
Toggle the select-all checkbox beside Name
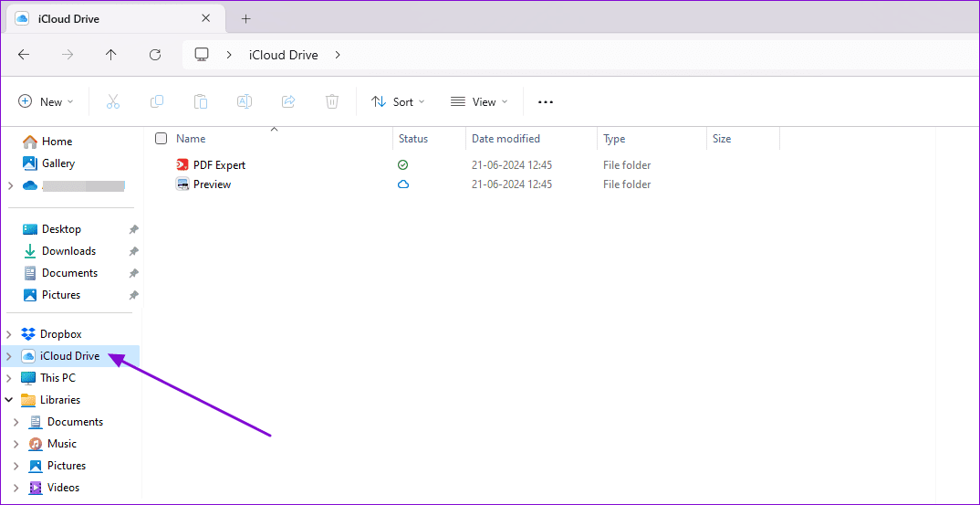tap(162, 139)
